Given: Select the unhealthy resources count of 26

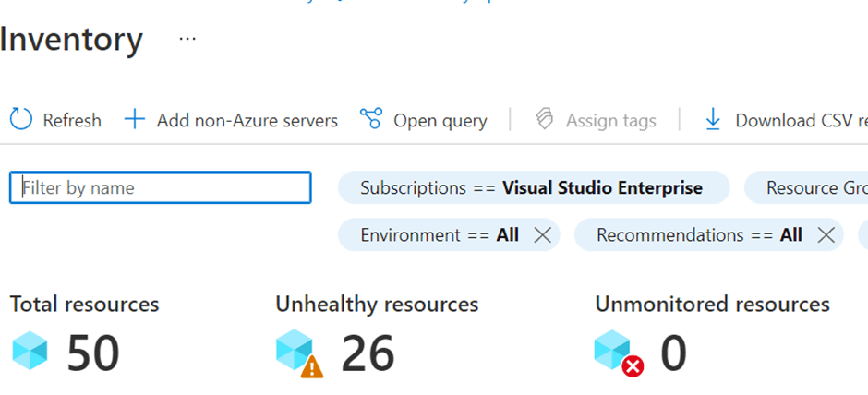Looking at the screenshot, I should point(368,354).
